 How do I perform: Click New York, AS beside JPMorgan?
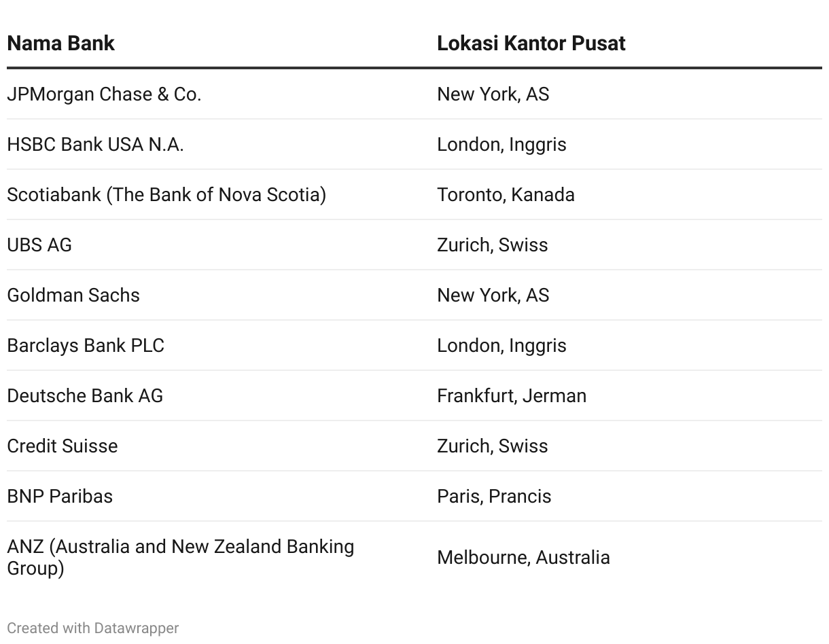(x=493, y=94)
